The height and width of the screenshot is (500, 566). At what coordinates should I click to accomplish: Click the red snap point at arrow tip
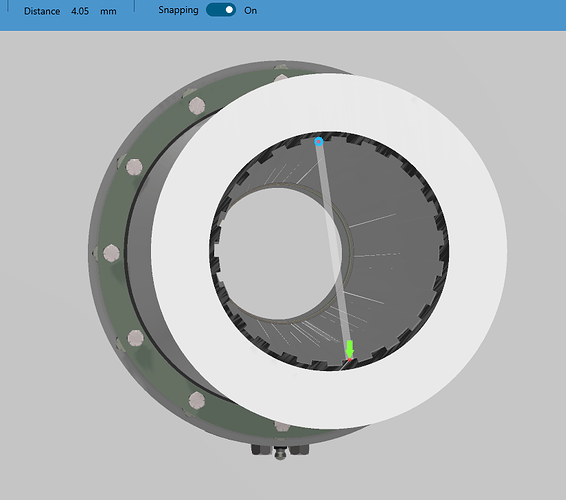(349, 360)
